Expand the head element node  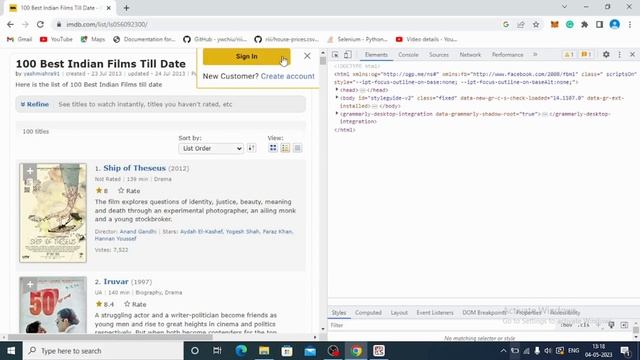[337, 89]
